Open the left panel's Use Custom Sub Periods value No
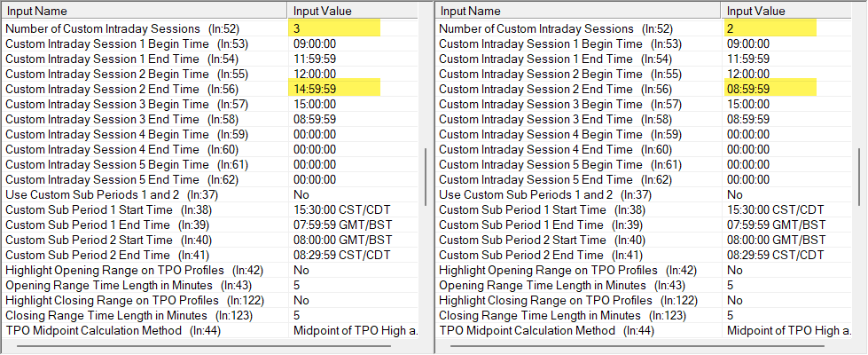Screen dimensions: 868x355 tap(301, 194)
